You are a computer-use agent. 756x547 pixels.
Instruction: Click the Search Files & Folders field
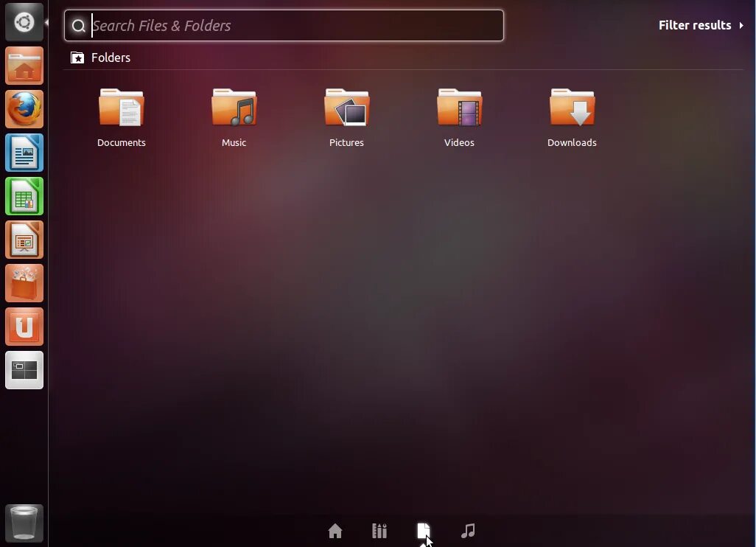click(284, 25)
